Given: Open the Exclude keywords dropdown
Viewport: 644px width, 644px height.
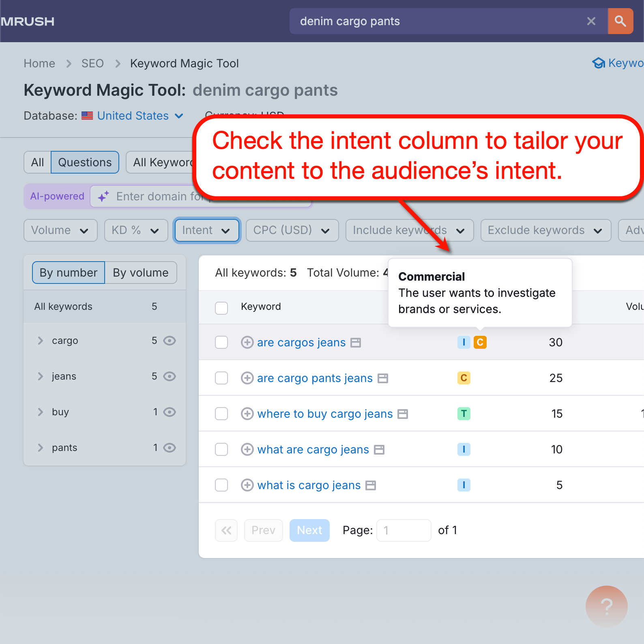Looking at the screenshot, I should [x=546, y=230].
